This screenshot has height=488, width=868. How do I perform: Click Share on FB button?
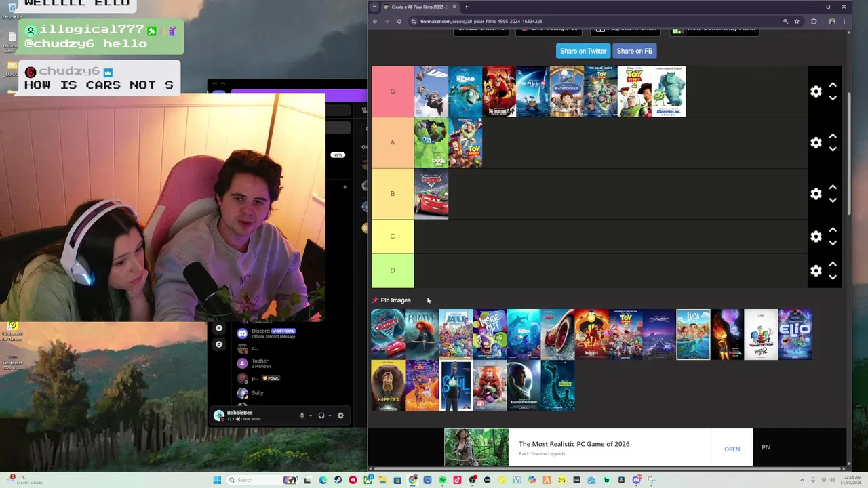coord(635,51)
